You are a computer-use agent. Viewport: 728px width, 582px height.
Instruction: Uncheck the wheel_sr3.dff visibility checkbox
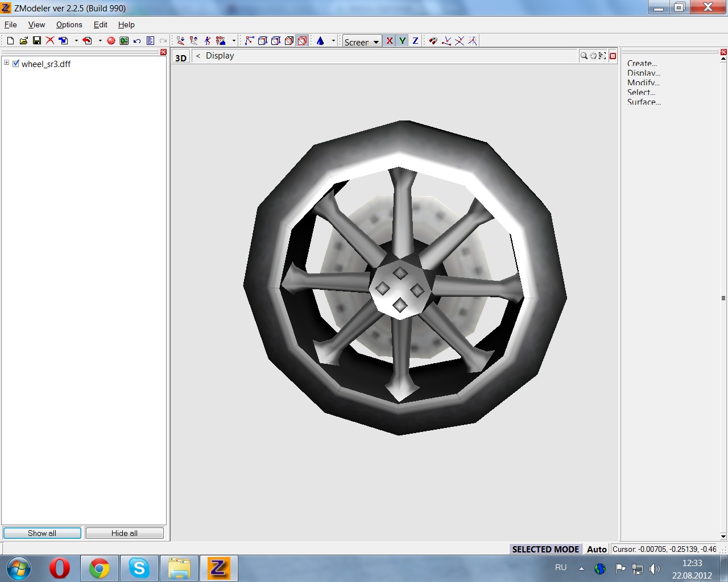[16, 64]
